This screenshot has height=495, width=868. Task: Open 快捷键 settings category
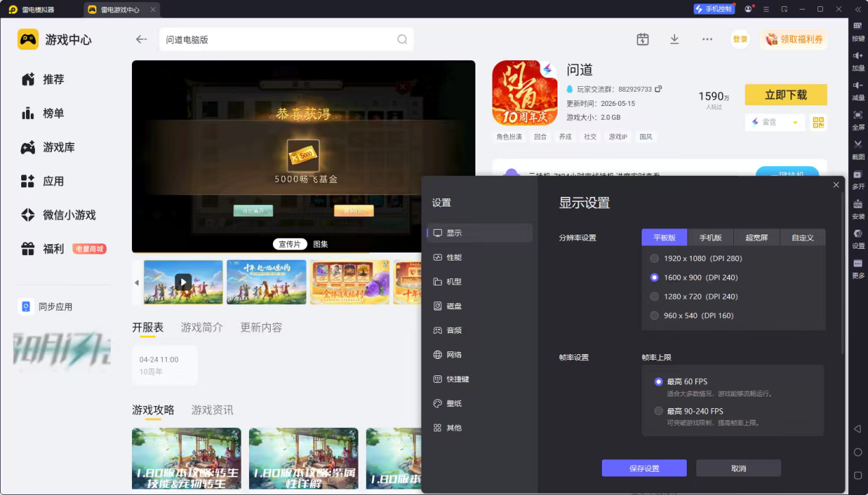[479, 379]
